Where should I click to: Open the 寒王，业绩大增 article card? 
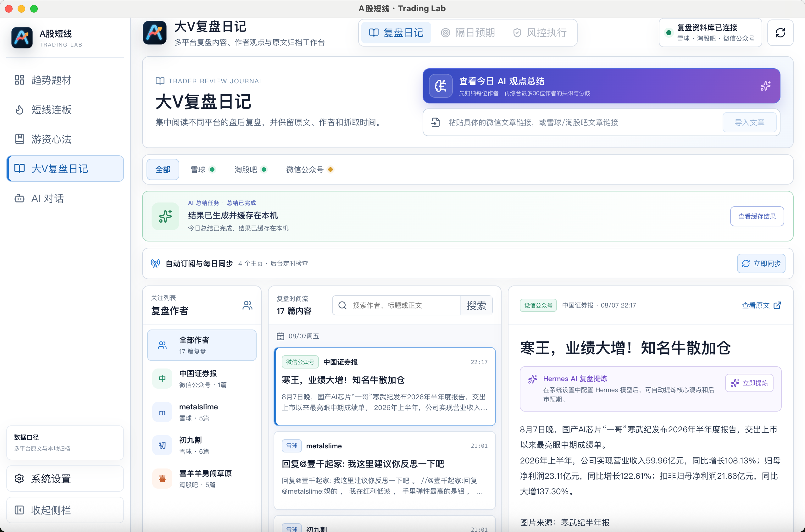point(385,386)
